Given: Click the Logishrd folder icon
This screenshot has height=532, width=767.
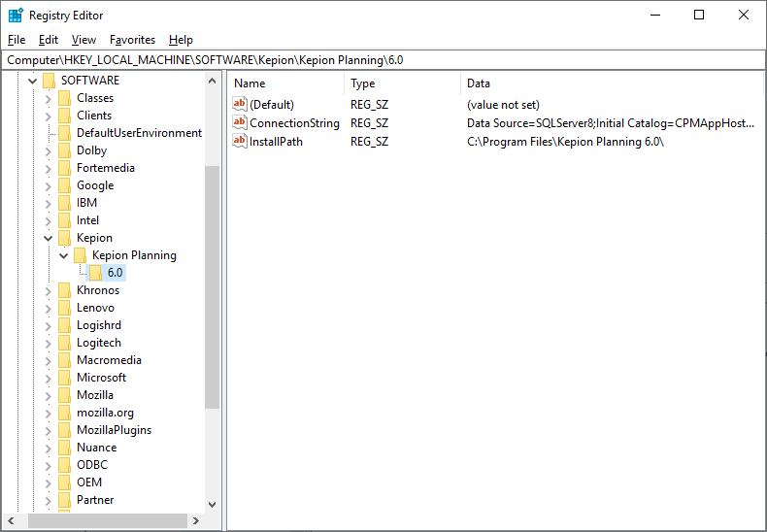Looking at the screenshot, I should pos(65,325).
